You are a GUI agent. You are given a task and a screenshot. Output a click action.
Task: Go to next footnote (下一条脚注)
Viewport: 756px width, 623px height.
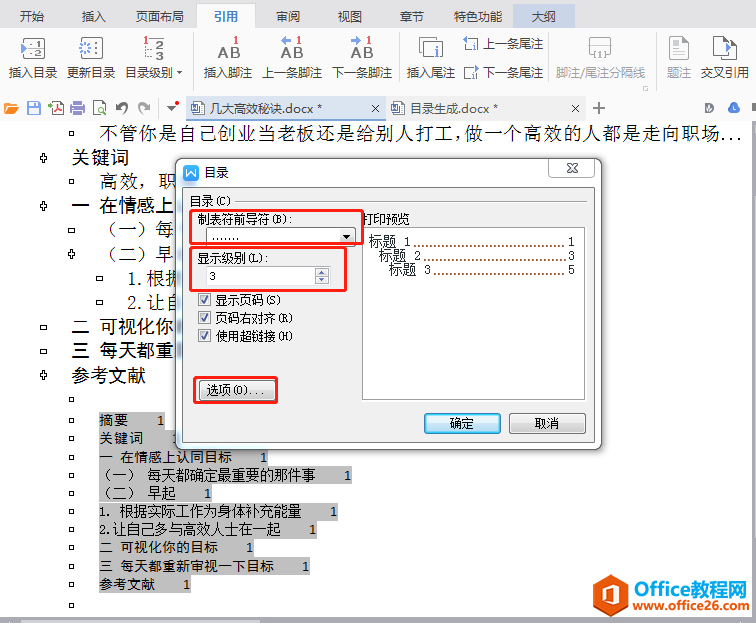(x=362, y=58)
